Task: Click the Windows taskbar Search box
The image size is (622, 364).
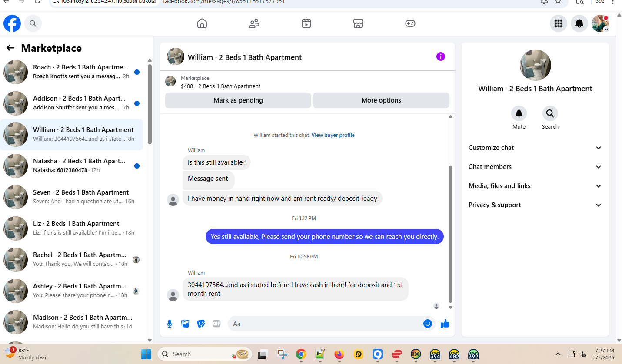Action: [204, 354]
